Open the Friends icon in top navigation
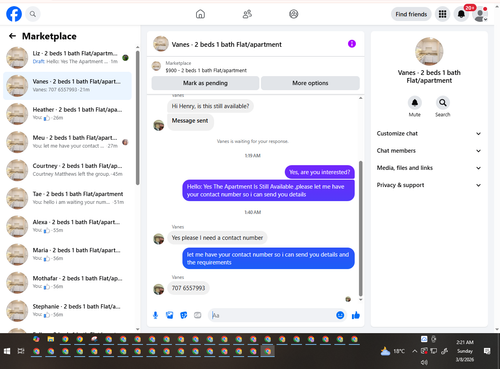Screen dimensions: 500x369 tap(247, 14)
